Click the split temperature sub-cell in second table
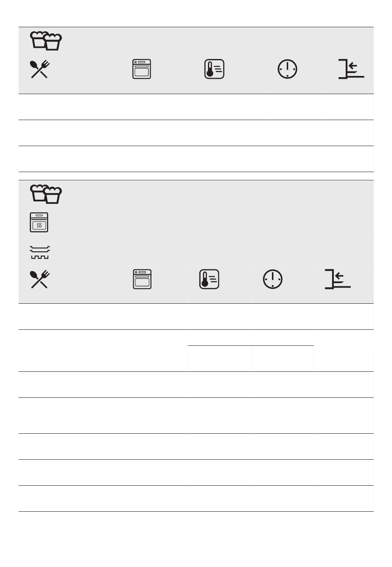This screenshot has width=392, height=567. 220,359
